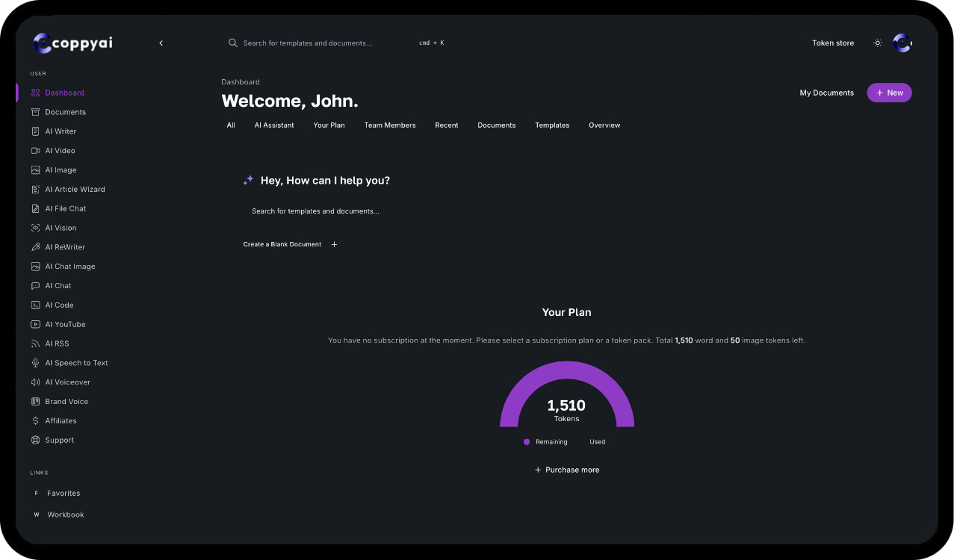Collapse the sidebar using the chevron

point(161,43)
